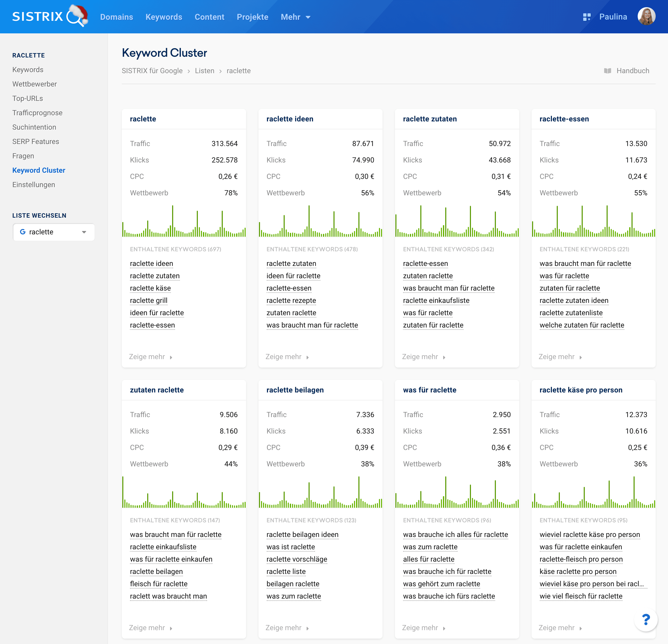This screenshot has height=644, width=668.
Task: Open the Keywords top navigation item
Action: coord(164,17)
